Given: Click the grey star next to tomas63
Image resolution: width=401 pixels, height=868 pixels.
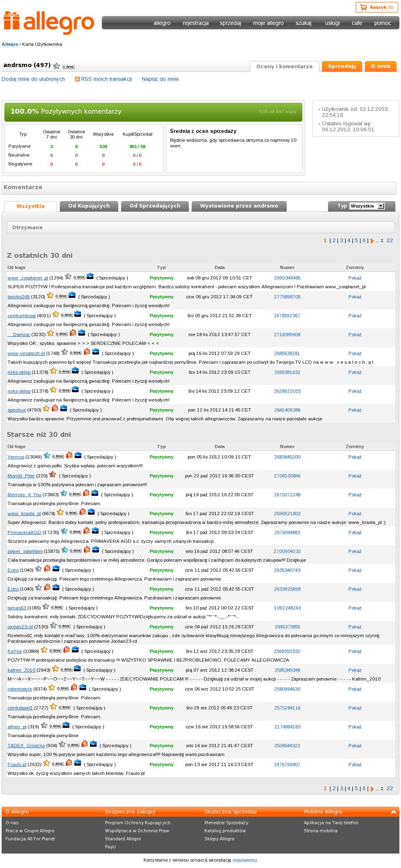Looking at the screenshot, I should click(x=46, y=606).
